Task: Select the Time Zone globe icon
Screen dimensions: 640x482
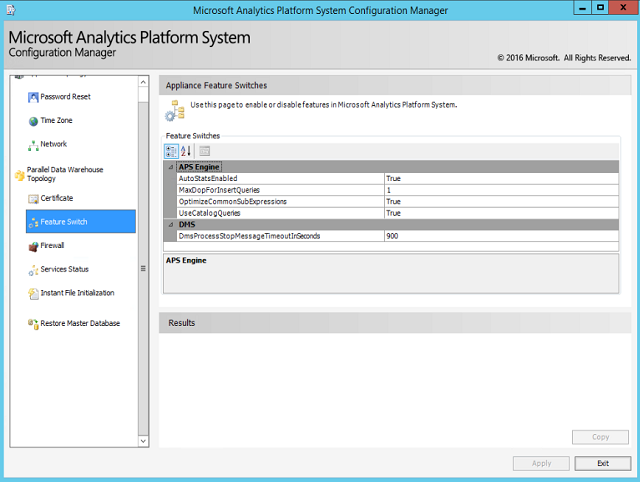Action: click(33, 121)
